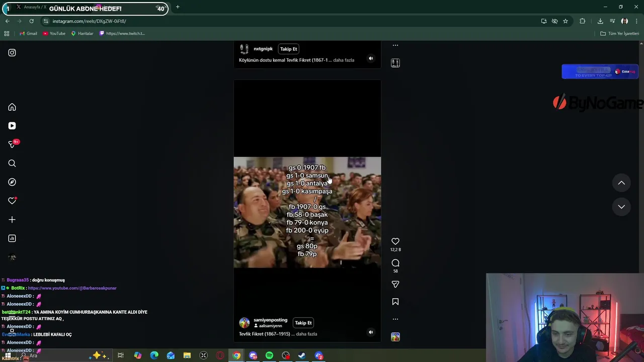Open Barbarosakpunar YouTube link in chat
Image resolution: width=644 pixels, height=362 pixels.
tap(72, 288)
